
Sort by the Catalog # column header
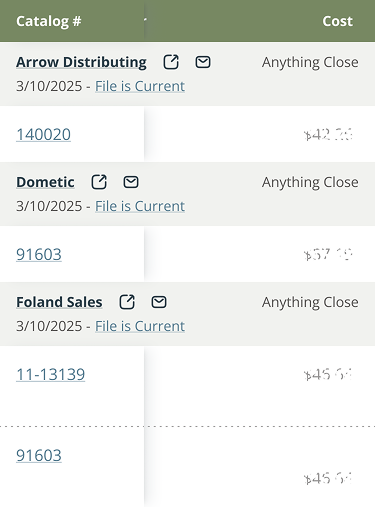pos(49,21)
